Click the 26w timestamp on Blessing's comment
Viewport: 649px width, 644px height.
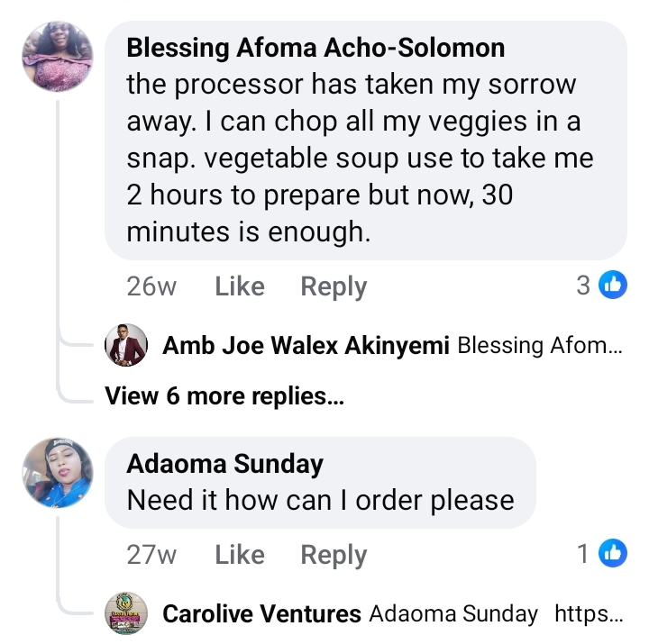pos(151,286)
